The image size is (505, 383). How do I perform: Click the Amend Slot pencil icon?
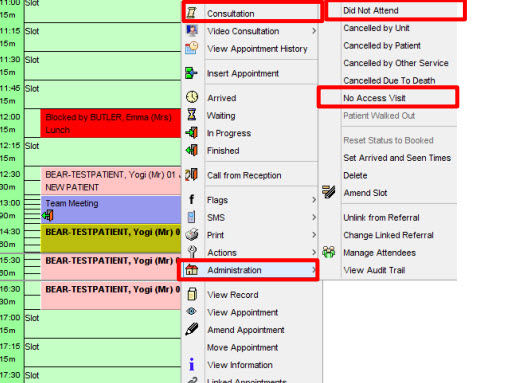(328, 192)
